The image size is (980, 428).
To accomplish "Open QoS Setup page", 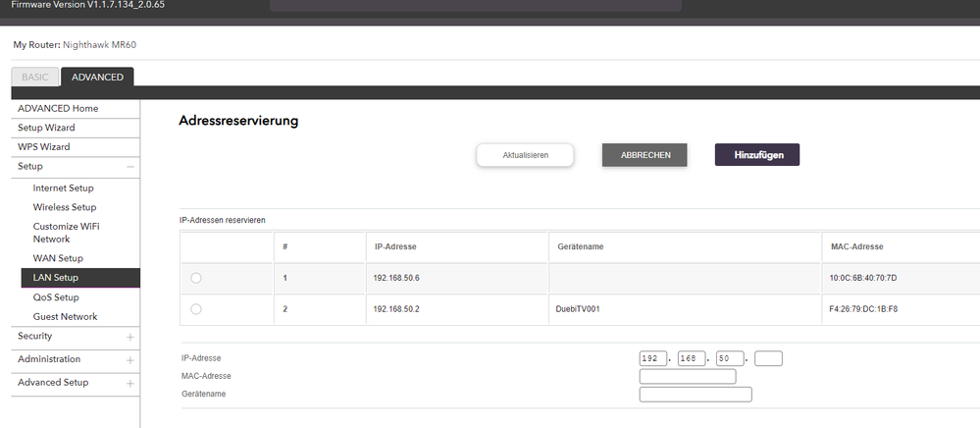I will [56, 297].
